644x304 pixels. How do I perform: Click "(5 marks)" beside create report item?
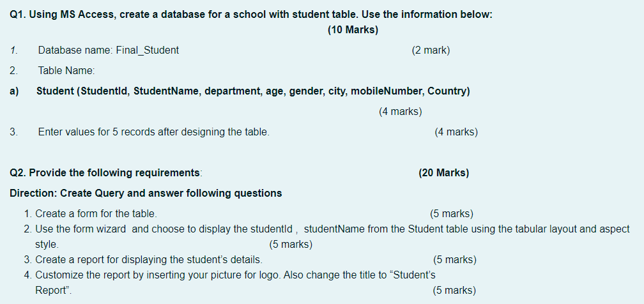coord(455,260)
